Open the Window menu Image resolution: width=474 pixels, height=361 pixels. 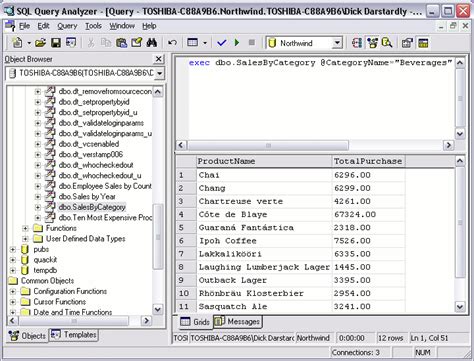pyautogui.click(x=122, y=26)
